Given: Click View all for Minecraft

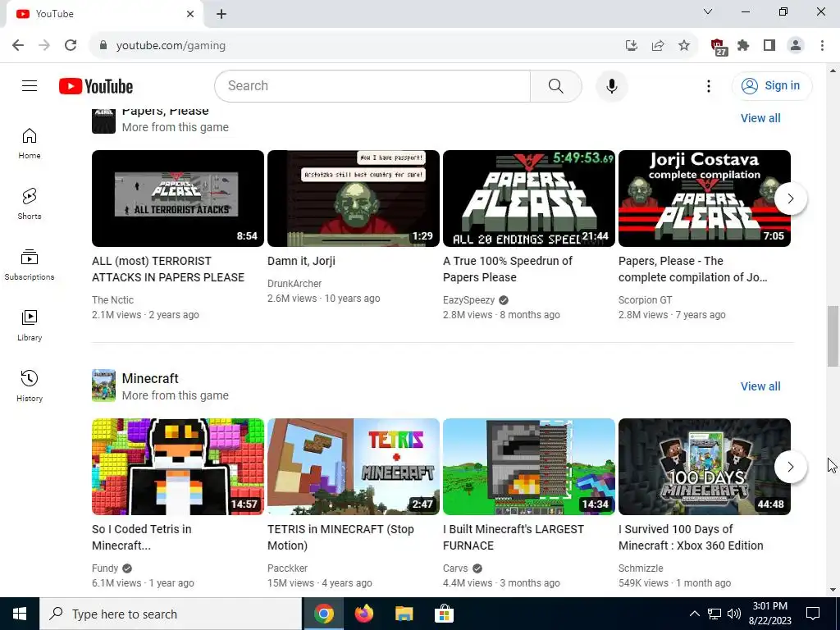Looking at the screenshot, I should pyautogui.click(x=760, y=386).
